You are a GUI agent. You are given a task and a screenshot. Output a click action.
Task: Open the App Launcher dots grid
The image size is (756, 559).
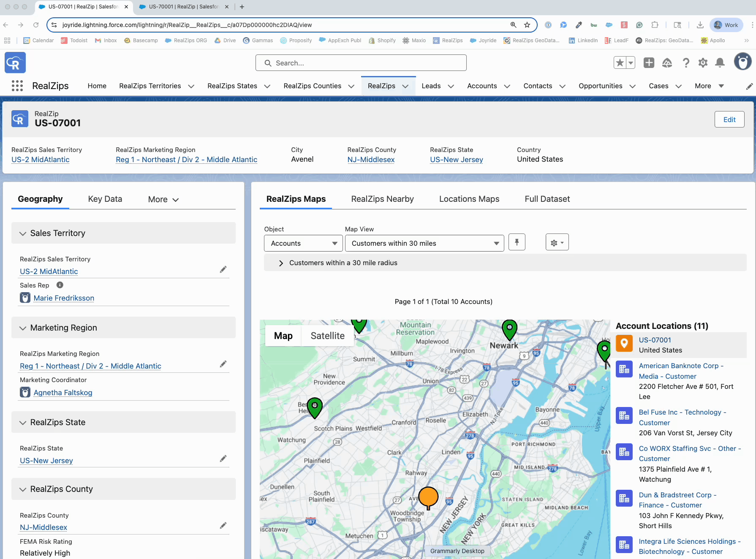pos(17,86)
